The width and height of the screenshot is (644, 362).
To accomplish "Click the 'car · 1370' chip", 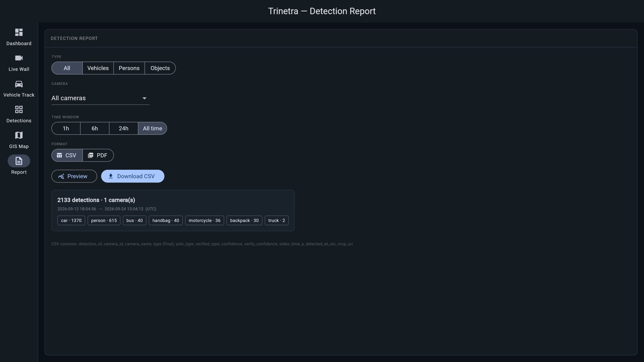I will click(x=71, y=220).
